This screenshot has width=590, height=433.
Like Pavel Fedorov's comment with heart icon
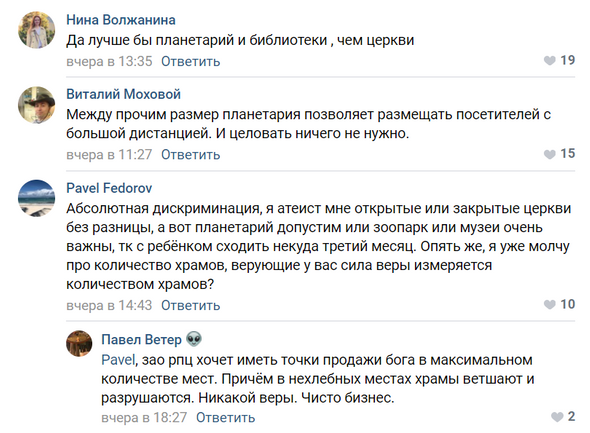pyautogui.click(x=550, y=304)
